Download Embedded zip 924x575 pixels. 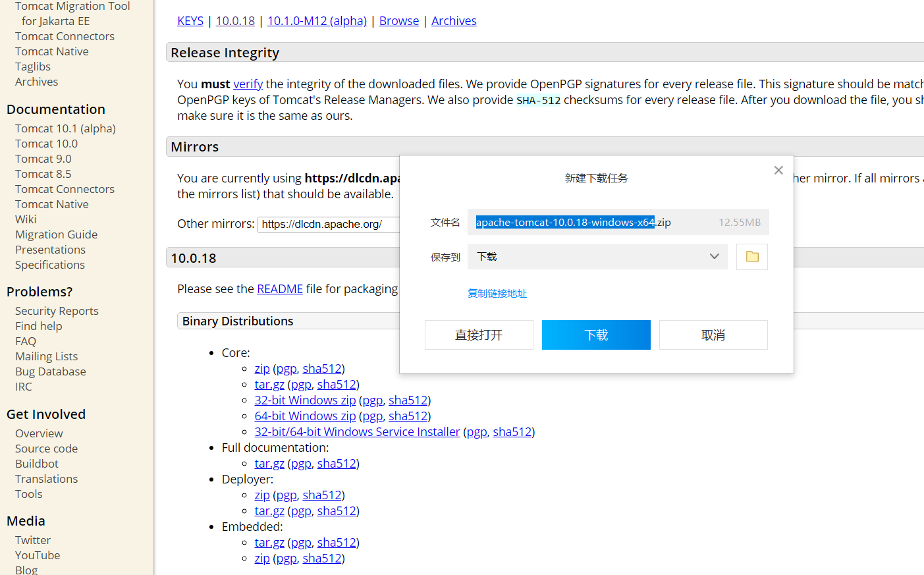point(262,558)
